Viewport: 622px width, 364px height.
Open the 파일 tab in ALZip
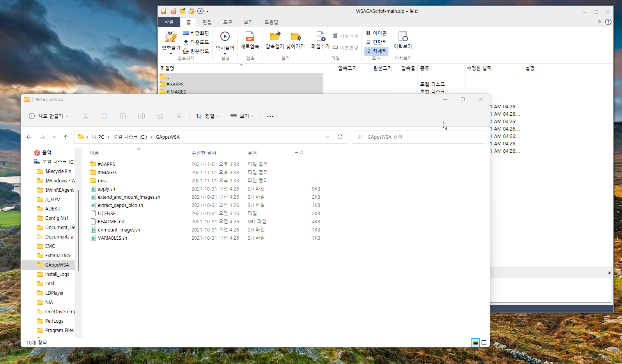169,22
